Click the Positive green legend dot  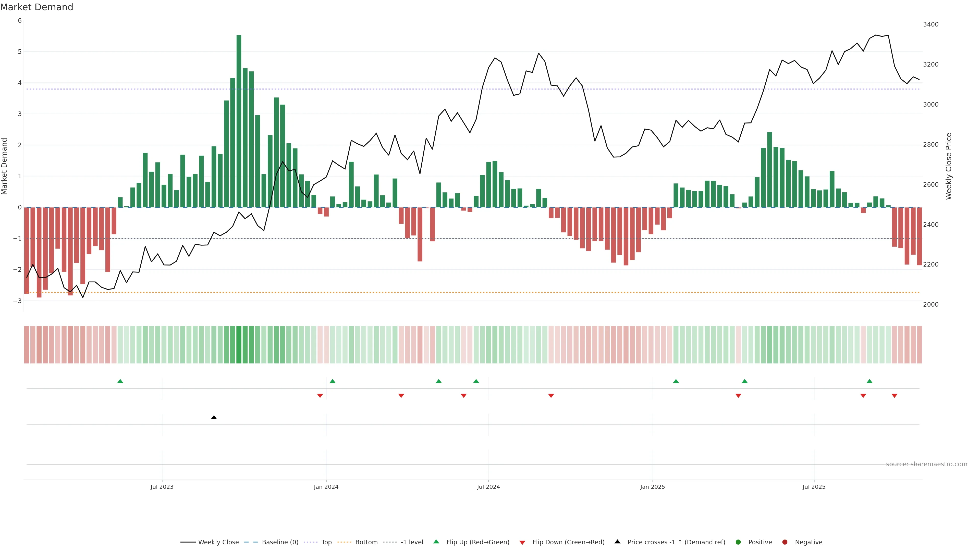(x=738, y=542)
